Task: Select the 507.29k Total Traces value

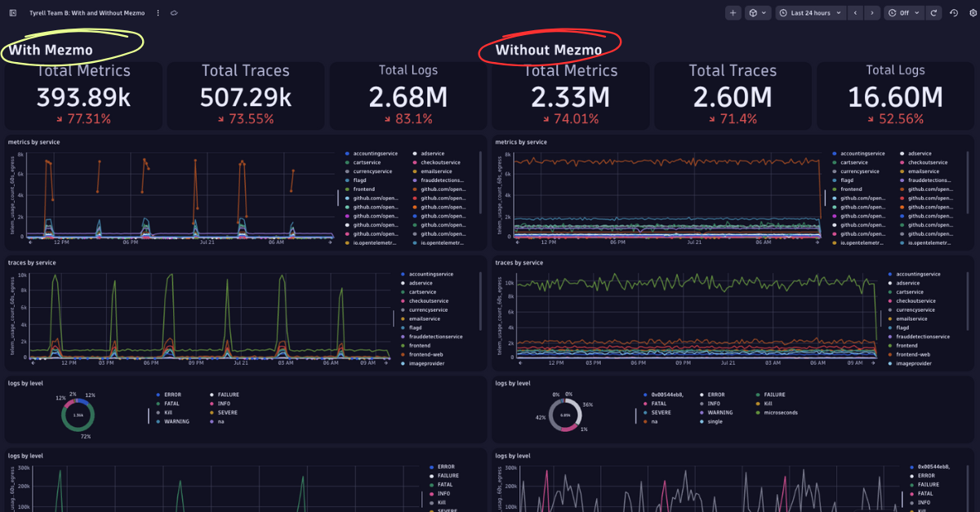Action: pos(247,97)
